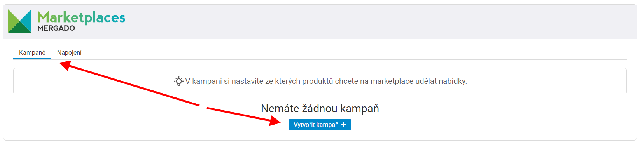Click the info banner box around the hint
This screenshot has width=644, height=146.
tap(320, 81)
